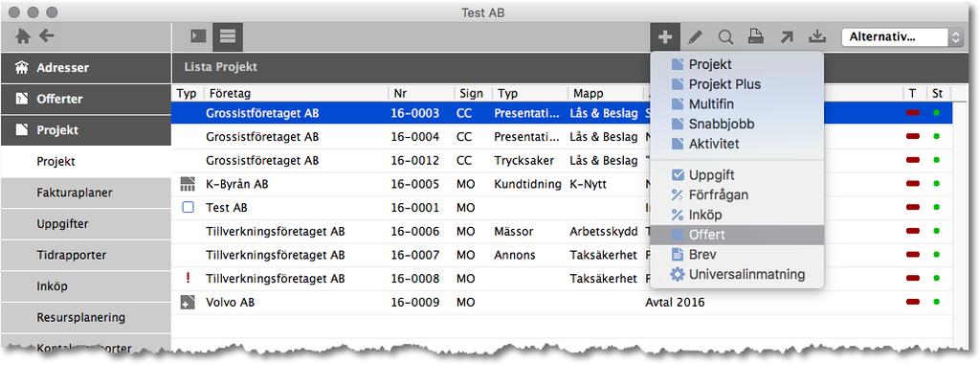The height and width of the screenshot is (365, 980).
Task: Sort by the Mapp column header
Action: point(605,93)
